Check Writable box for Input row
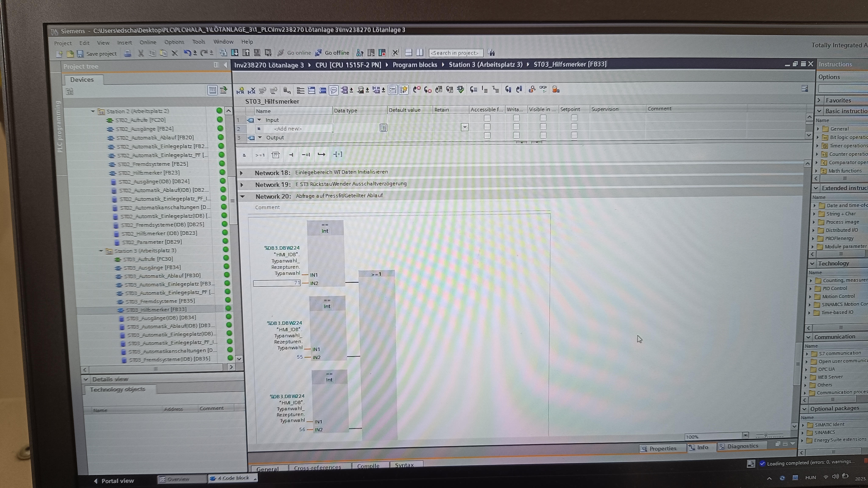 516,118
